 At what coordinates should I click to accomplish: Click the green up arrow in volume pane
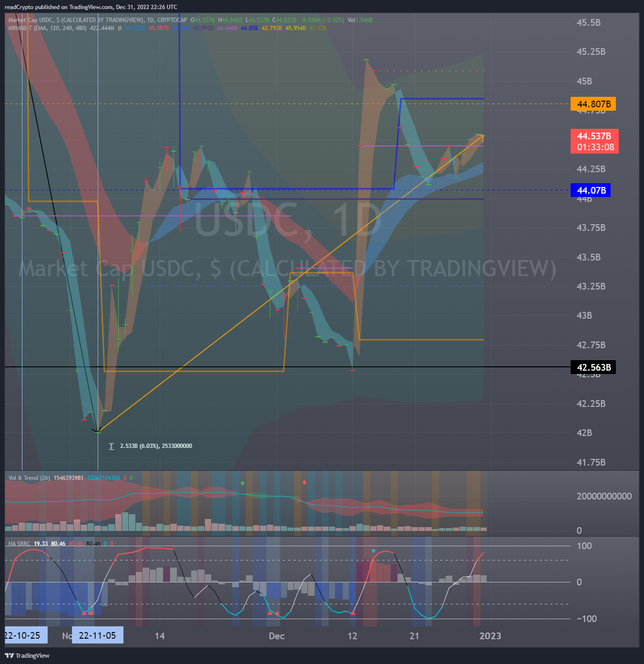242,483
